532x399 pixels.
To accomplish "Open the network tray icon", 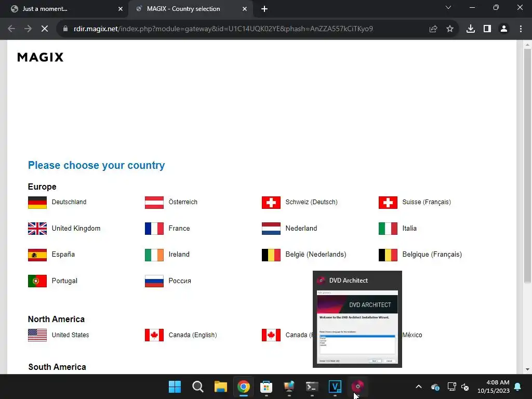I will click(451, 387).
